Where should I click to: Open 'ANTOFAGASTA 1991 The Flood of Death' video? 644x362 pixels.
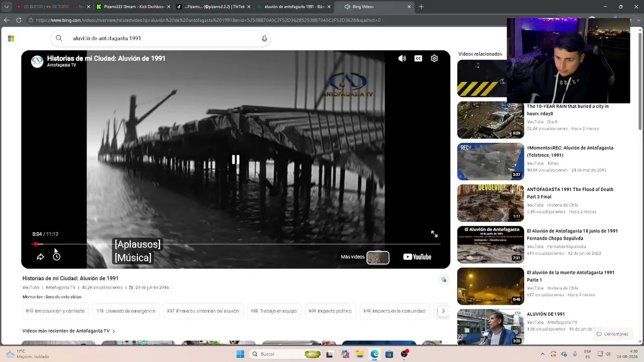[570, 193]
